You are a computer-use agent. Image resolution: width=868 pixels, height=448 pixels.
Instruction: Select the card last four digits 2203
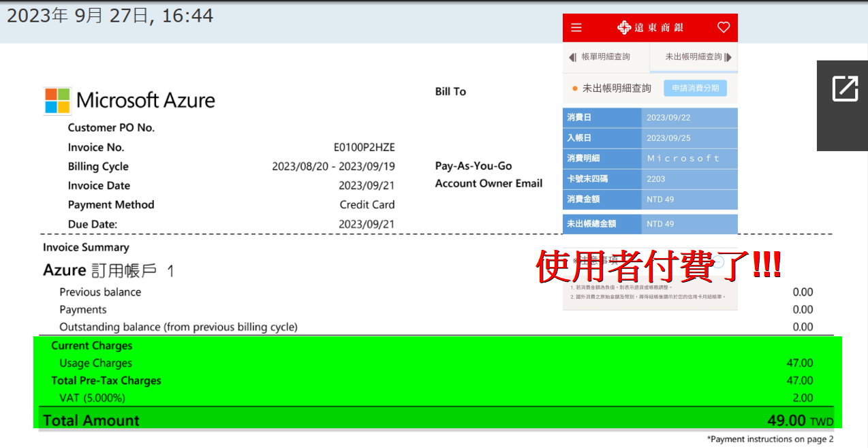click(x=656, y=179)
